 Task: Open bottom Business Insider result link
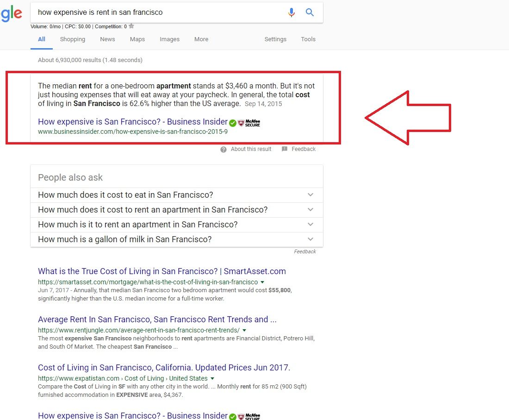tap(133, 416)
